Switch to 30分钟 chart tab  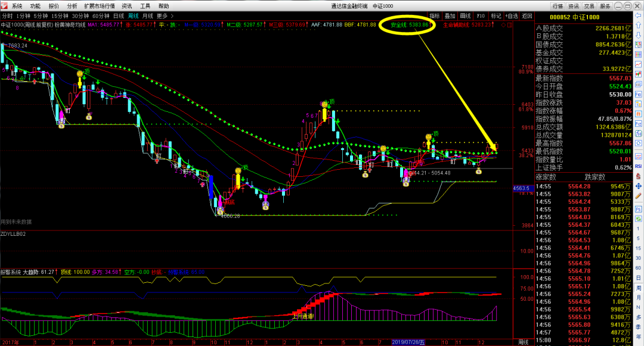tap(80, 16)
